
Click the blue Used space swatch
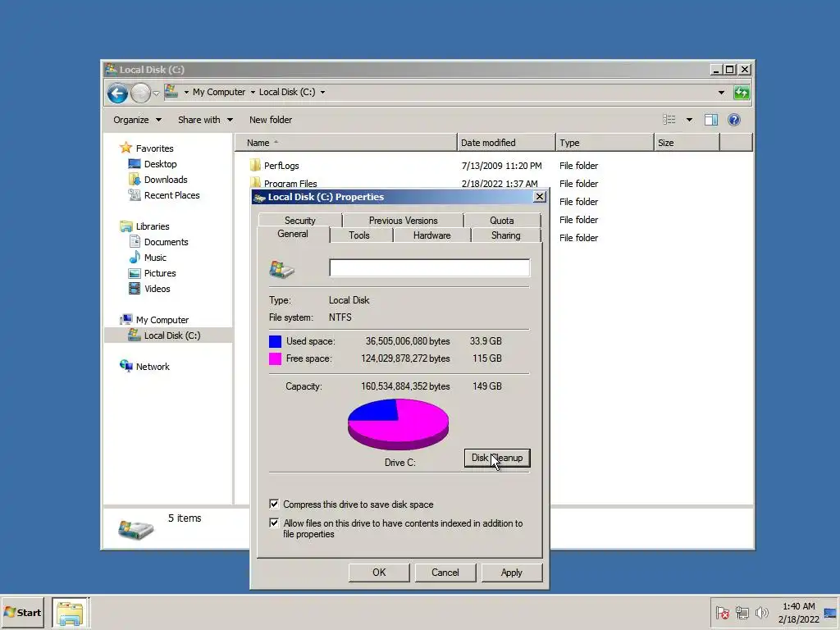(x=276, y=341)
